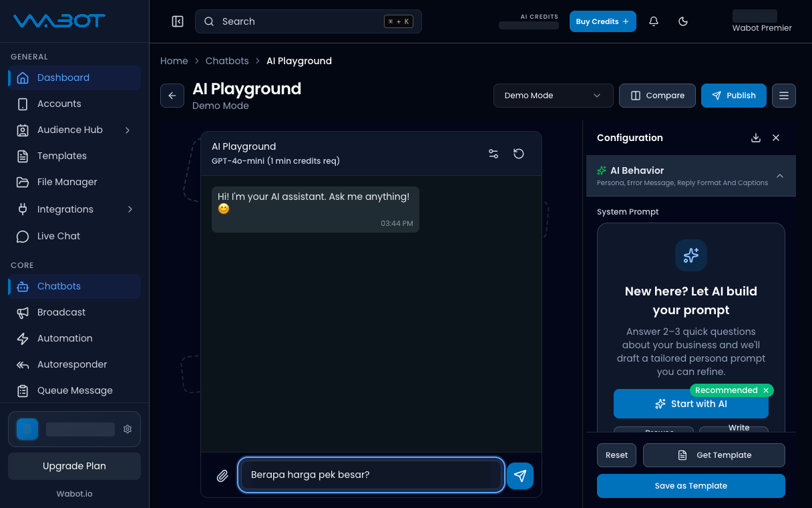This screenshot has width=812, height=508.
Task: Open Templates in sidebar
Action: [74, 156]
